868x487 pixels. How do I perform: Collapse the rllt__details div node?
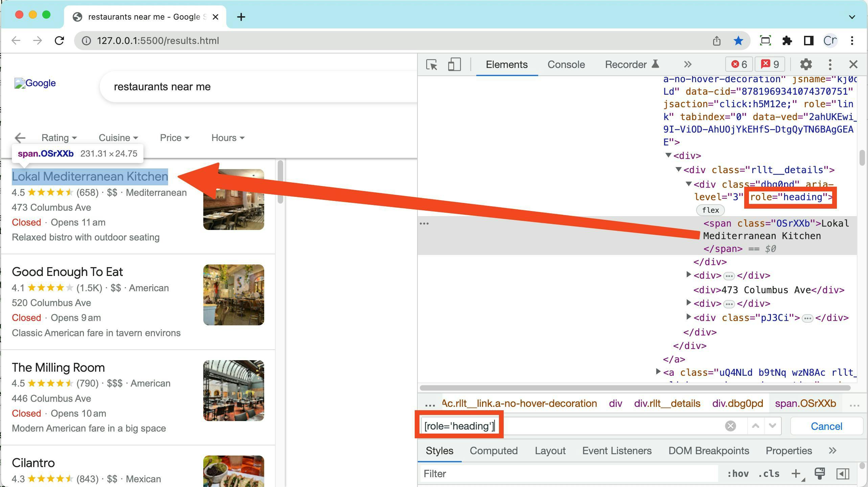point(679,170)
